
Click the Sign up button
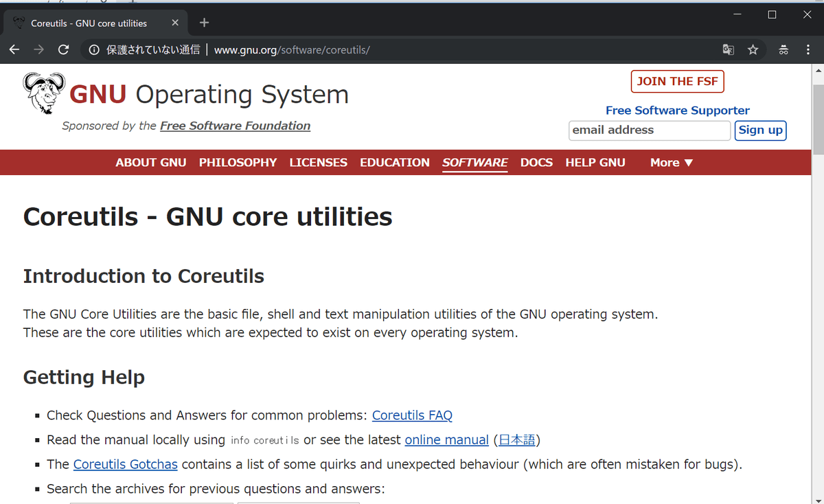point(760,130)
